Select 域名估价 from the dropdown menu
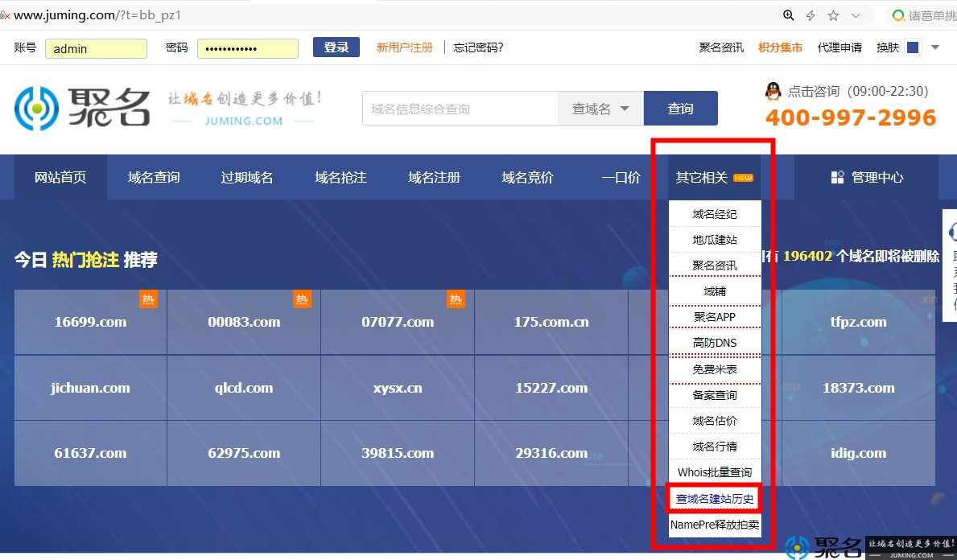Screen dimensions: 957x560 715,421
